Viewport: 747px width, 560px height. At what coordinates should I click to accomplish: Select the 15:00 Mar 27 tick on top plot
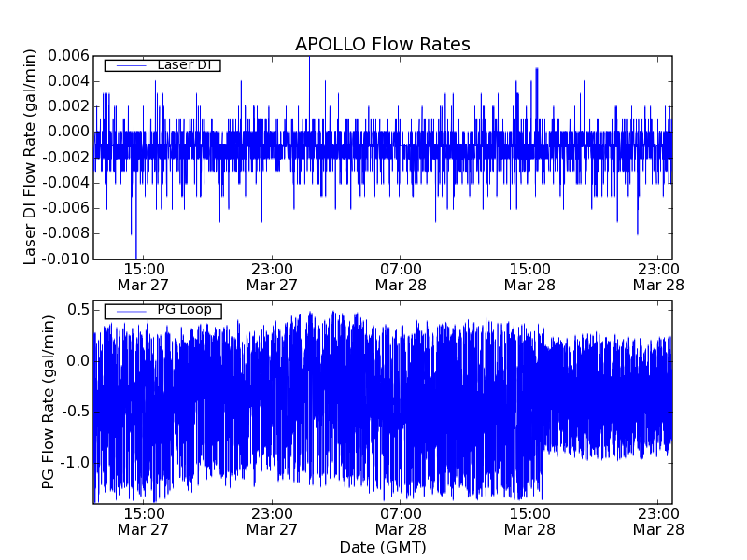(143, 276)
